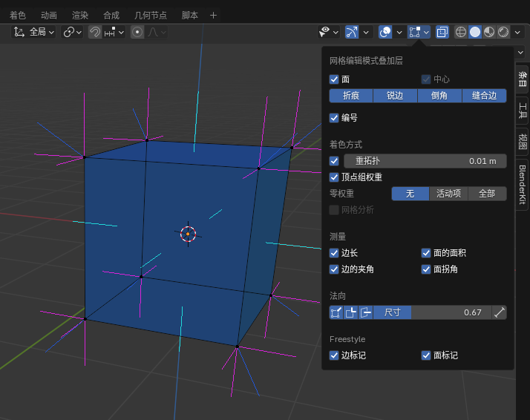This screenshot has width=530, height=420.
Task: Toggle vertex normals display icon
Action: 336,312
